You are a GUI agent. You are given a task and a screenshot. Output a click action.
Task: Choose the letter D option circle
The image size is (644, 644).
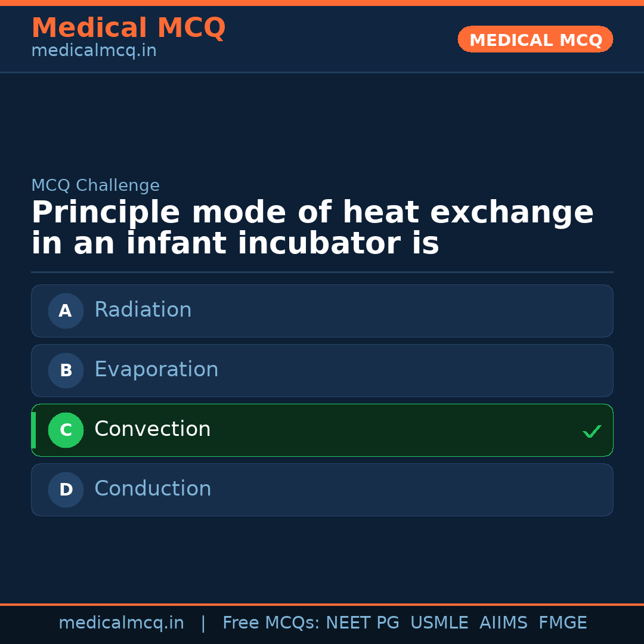[66, 490]
